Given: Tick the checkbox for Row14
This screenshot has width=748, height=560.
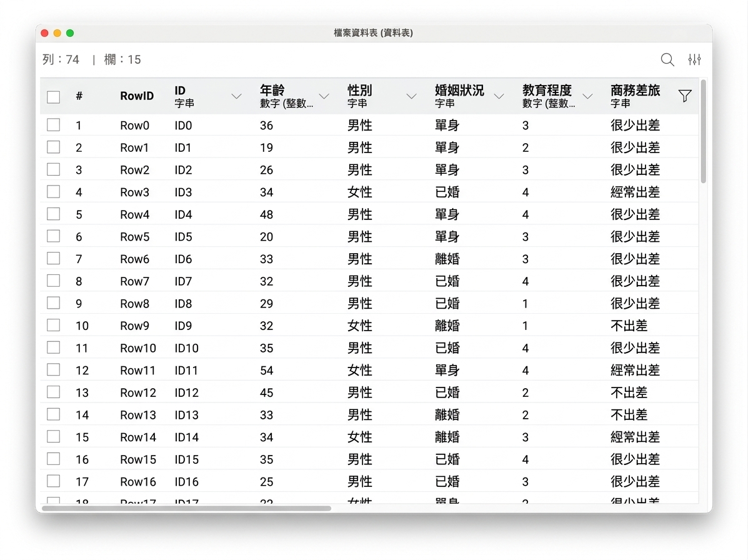Looking at the screenshot, I should (54, 436).
